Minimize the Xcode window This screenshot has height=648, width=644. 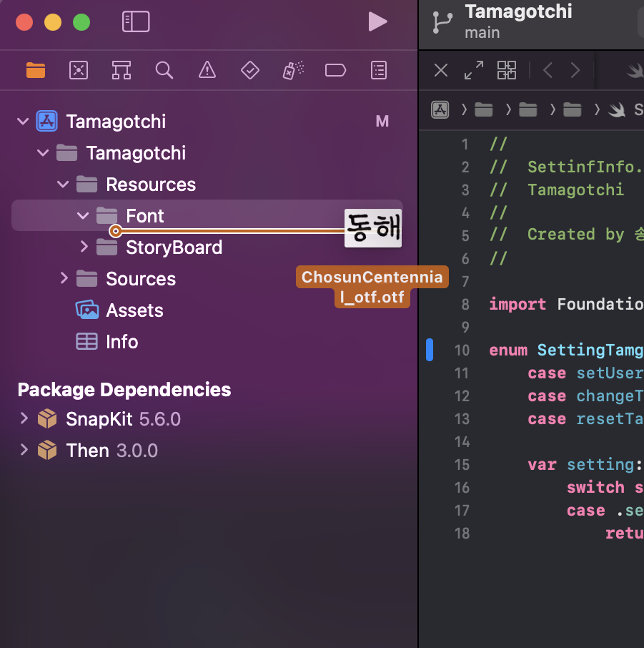point(53,22)
